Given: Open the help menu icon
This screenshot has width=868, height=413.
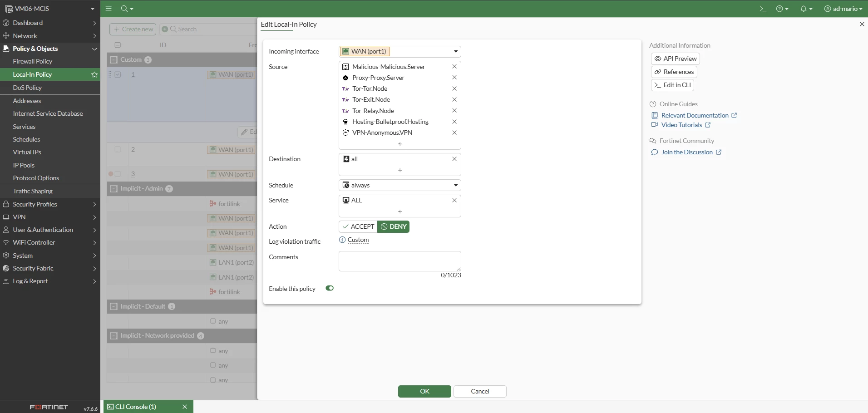Looking at the screenshot, I should pyautogui.click(x=782, y=9).
